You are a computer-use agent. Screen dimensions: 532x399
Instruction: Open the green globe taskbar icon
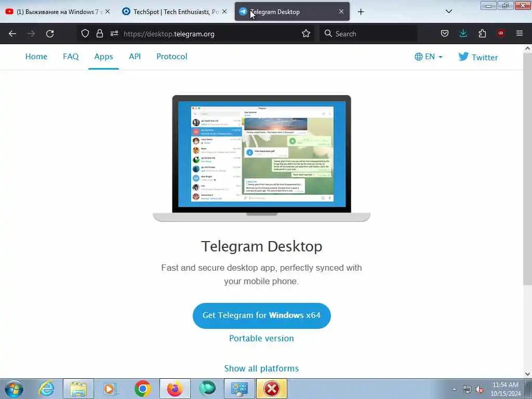207,389
